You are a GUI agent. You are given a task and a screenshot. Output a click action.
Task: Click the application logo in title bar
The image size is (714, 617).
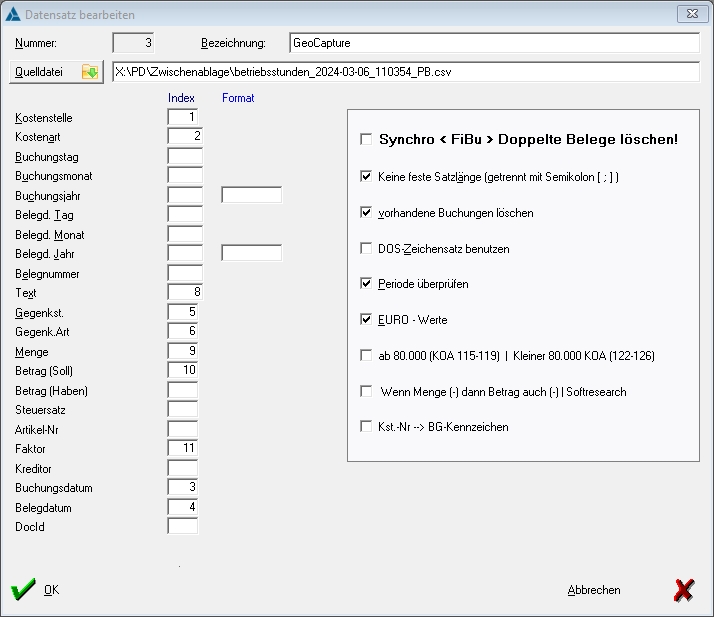pos(12,15)
